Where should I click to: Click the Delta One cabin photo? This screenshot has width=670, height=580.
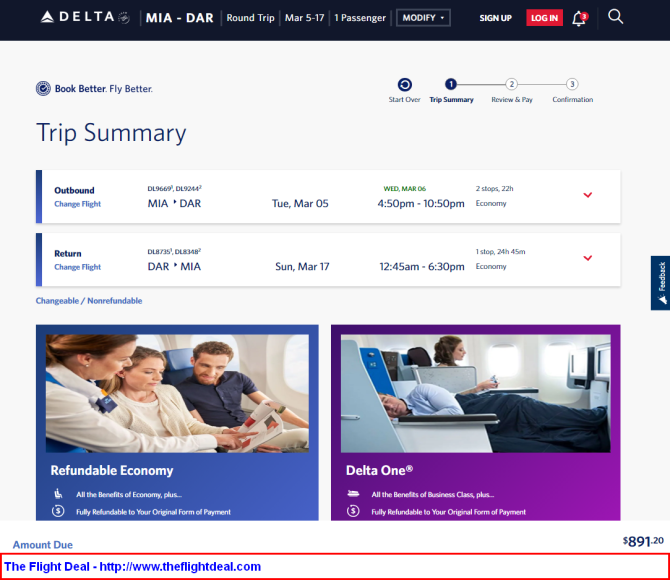pos(475,393)
